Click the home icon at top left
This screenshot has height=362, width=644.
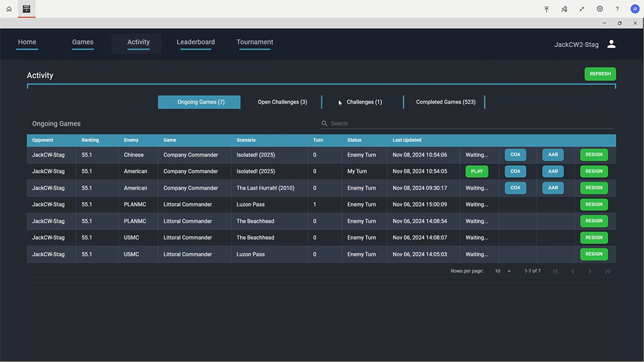[x=8, y=8]
